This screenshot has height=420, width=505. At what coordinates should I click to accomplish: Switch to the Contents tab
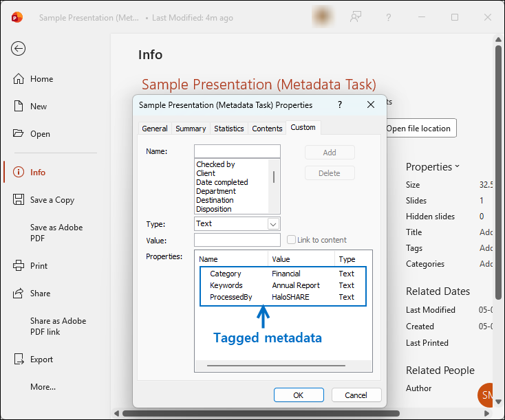pyautogui.click(x=267, y=129)
